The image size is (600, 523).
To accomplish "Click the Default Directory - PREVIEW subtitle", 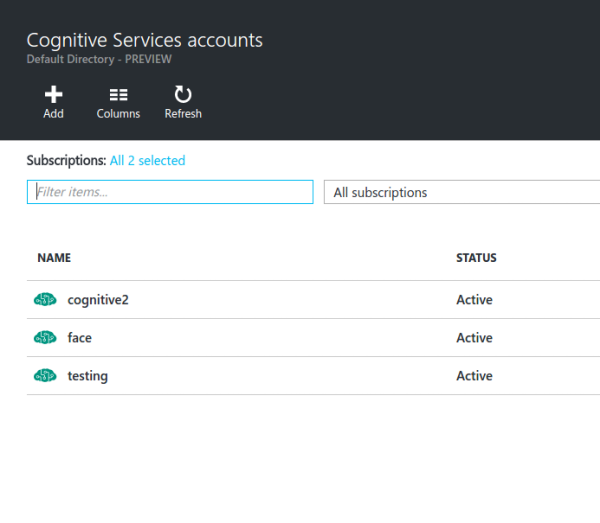I will (99, 59).
